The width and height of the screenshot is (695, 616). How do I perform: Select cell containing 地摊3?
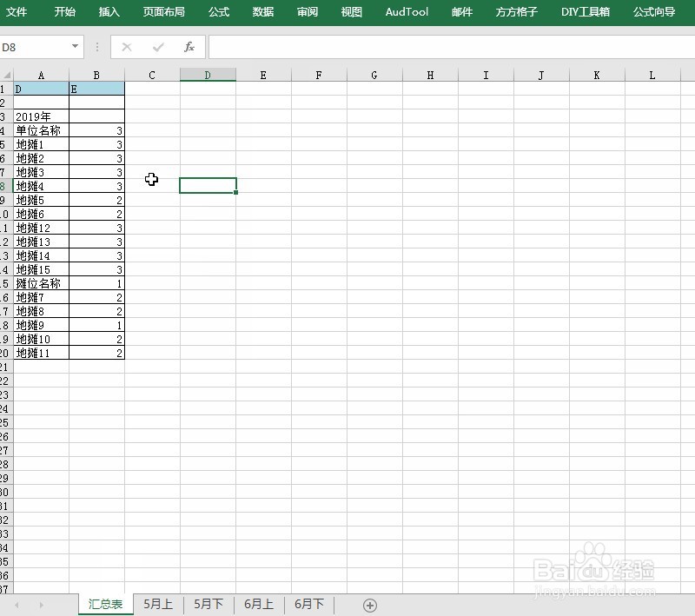(x=41, y=172)
